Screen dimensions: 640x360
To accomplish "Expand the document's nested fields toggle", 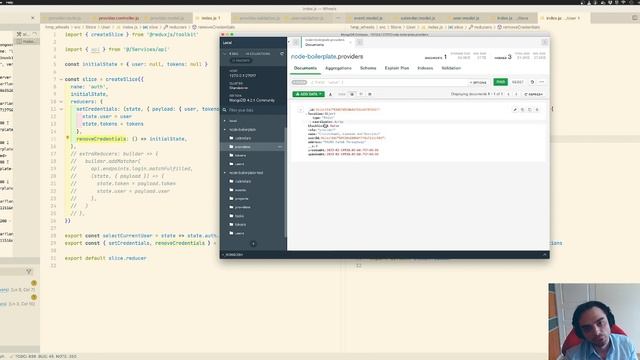I will (300, 110).
